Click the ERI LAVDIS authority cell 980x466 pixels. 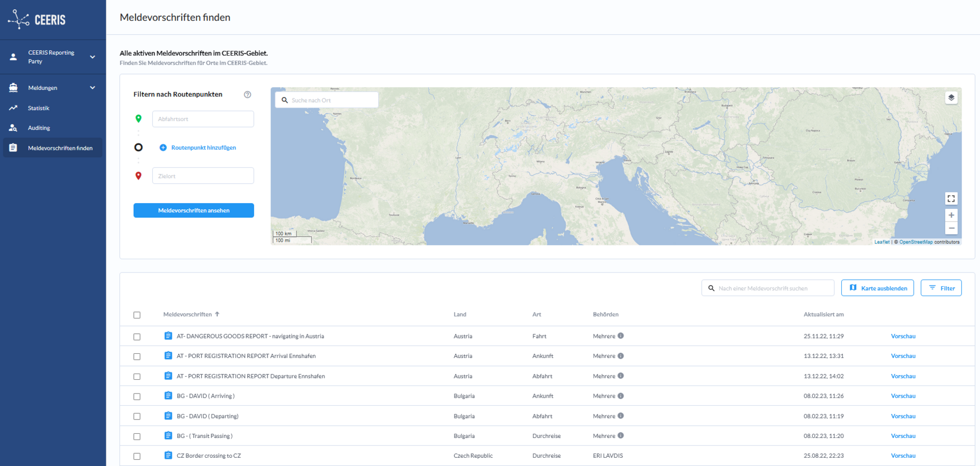(x=608, y=456)
